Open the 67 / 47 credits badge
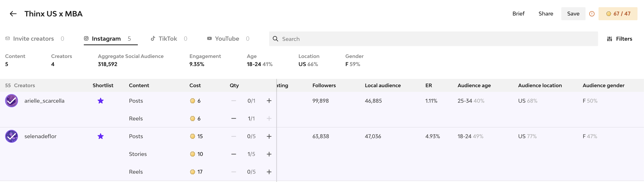Image resolution: width=644 pixels, height=182 pixels. [x=618, y=14]
